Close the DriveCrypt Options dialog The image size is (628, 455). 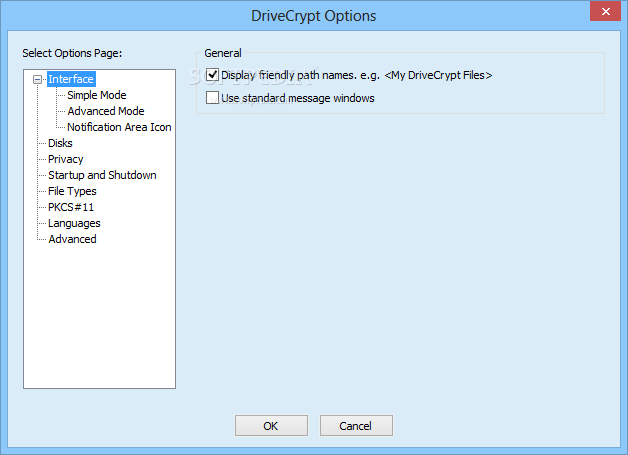coord(605,11)
